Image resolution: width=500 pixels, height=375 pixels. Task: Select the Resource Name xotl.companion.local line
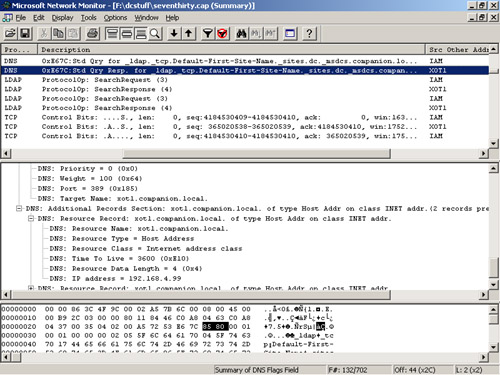[x=139, y=229]
